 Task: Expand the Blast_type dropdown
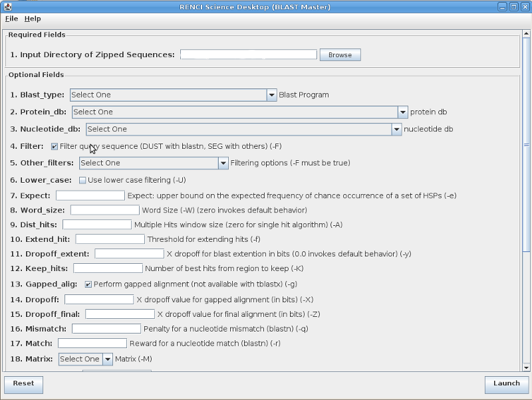271,95
